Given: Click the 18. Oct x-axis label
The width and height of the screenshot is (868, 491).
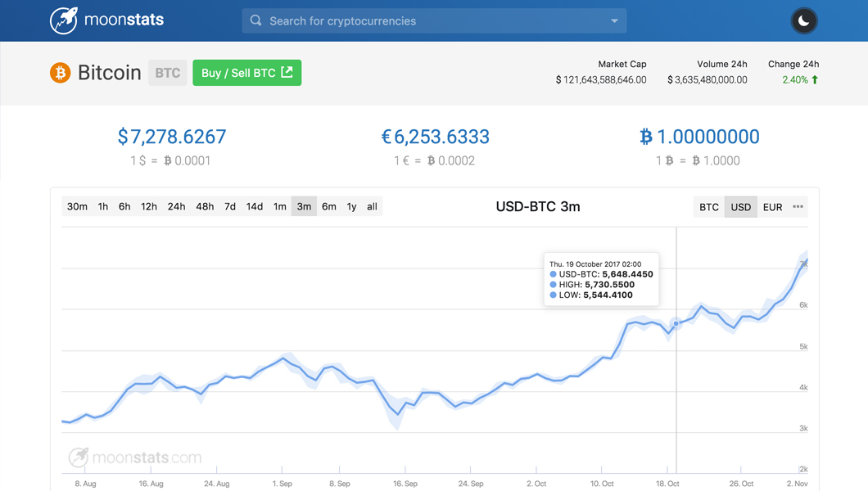Looking at the screenshot, I should pyautogui.click(x=667, y=484).
